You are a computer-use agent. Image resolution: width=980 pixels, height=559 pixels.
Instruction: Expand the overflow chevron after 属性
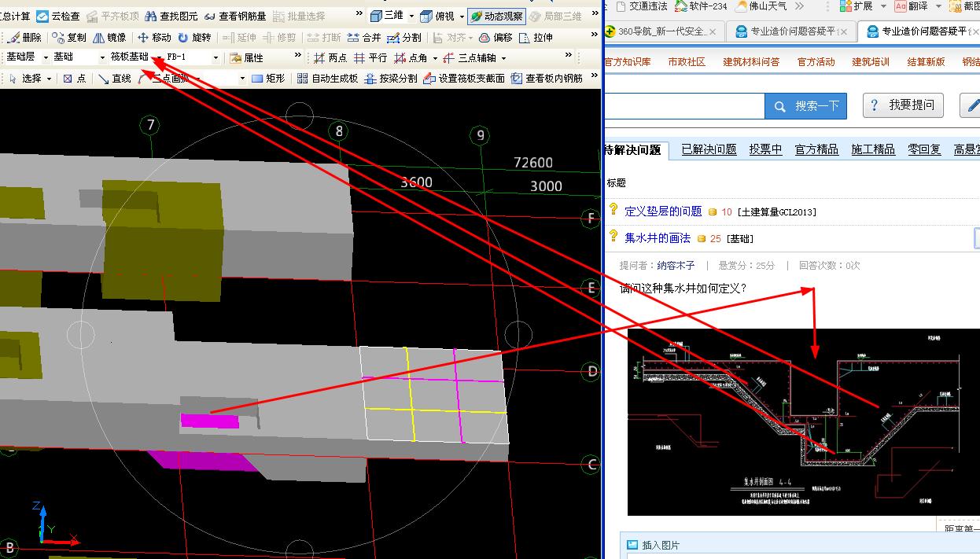[297, 56]
